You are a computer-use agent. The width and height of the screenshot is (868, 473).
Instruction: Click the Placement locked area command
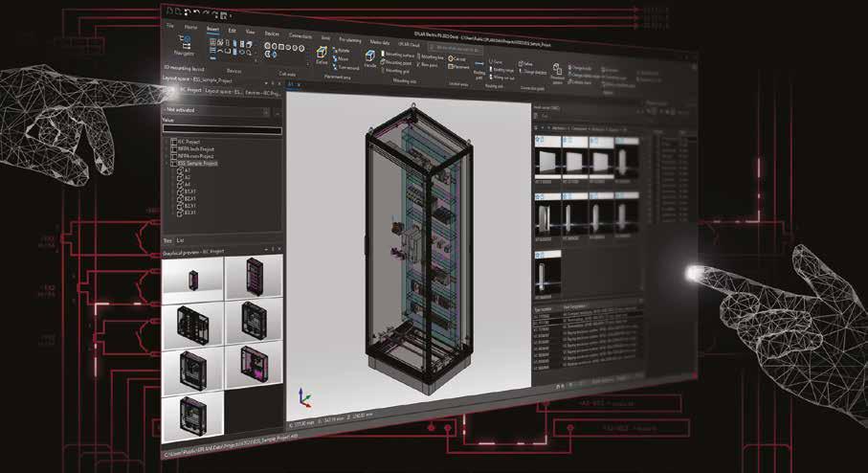click(x=459, y=66)
